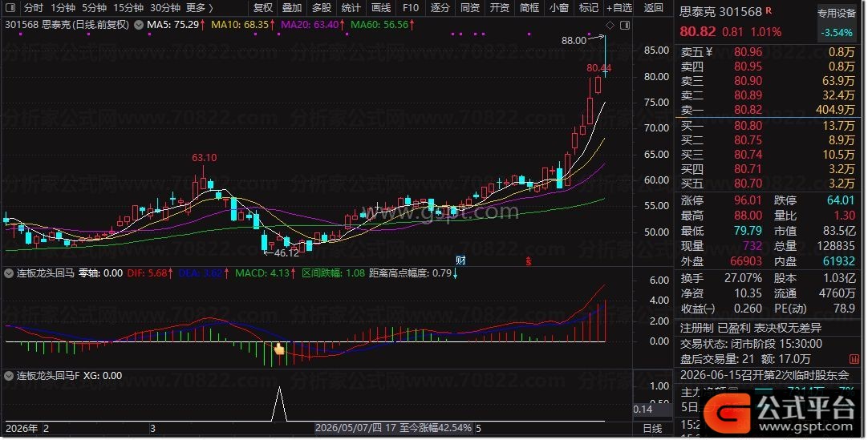Image resolution: width=868 pixels, height=440 pixels.
Task: Click the red dollar marker on chart
Action: 529,261
